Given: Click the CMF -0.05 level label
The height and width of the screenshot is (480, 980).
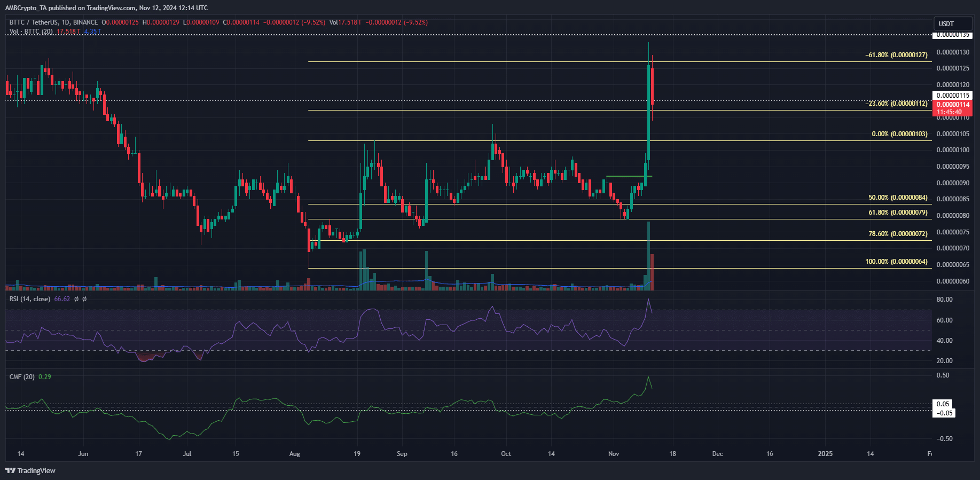Looking at the screenshot, I should (x=944, y=413).
